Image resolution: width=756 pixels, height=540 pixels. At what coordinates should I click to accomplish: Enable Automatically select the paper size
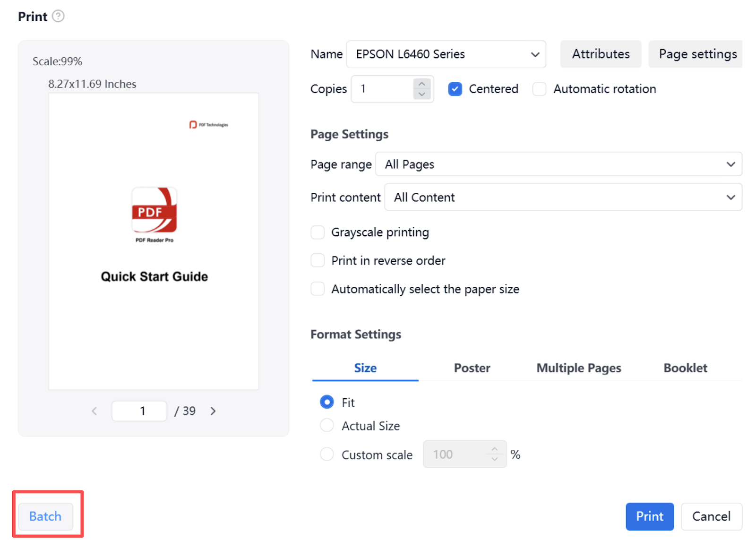318,289
